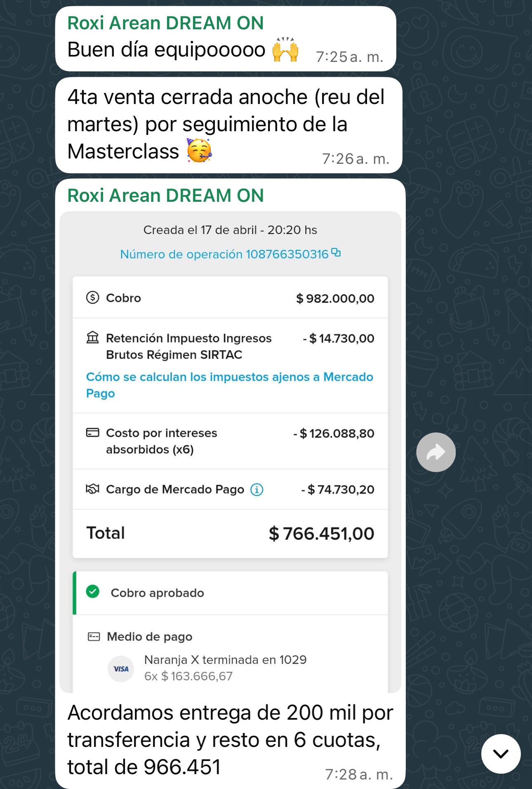Click the credit card icon beside Costo por intereses
The image size is (532, 789).
point(93,432)
